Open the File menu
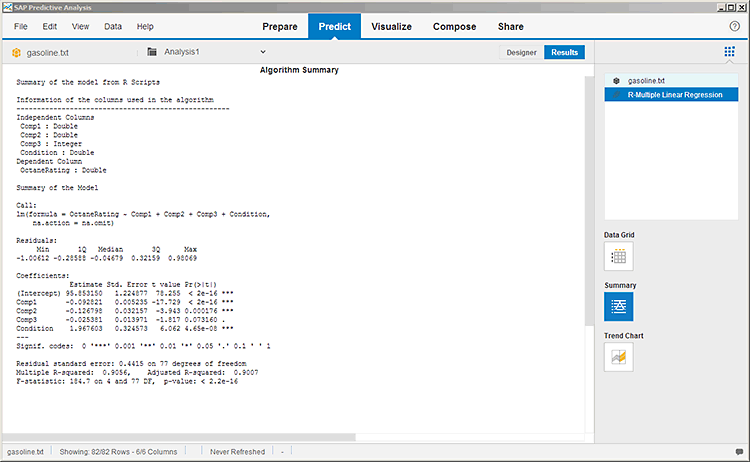 point(21,26)
